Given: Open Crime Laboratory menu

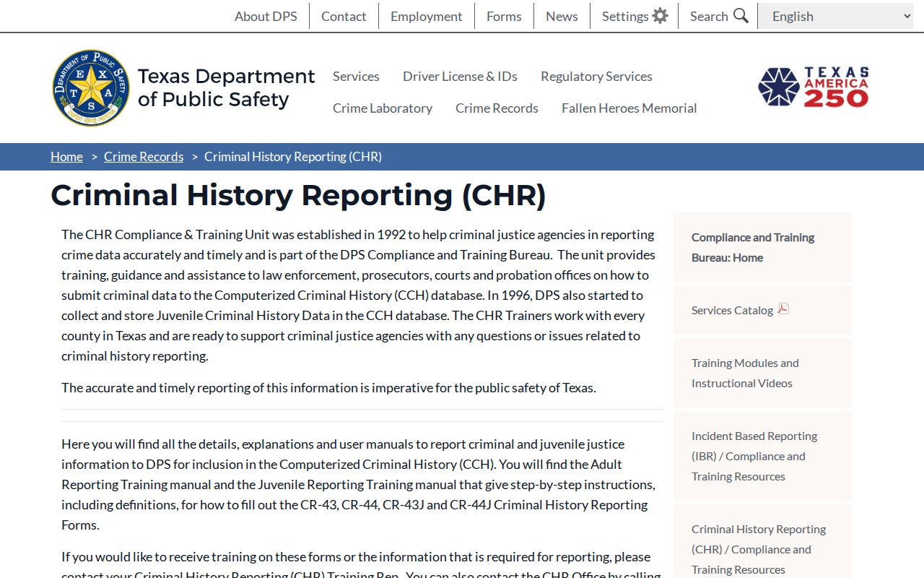Looking at the screenshot, I should click(383, 108).
